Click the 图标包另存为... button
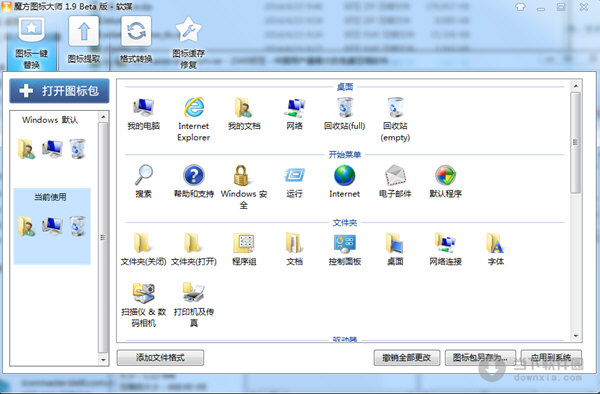600x394 pixels. (480, 358)
